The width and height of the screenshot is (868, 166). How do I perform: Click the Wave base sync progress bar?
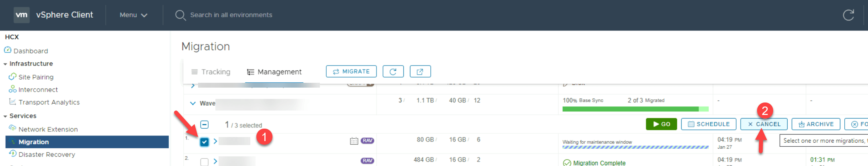[x=635, y=109]
